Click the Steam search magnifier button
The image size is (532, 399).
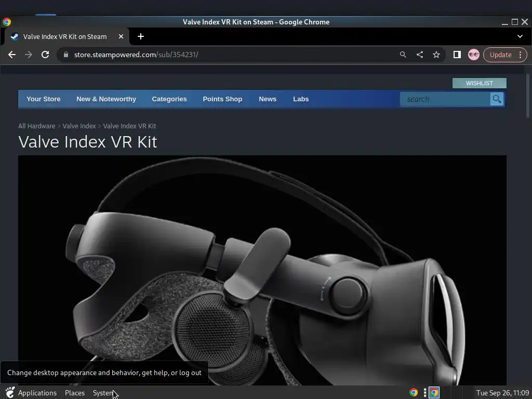[x=497, y=99]
